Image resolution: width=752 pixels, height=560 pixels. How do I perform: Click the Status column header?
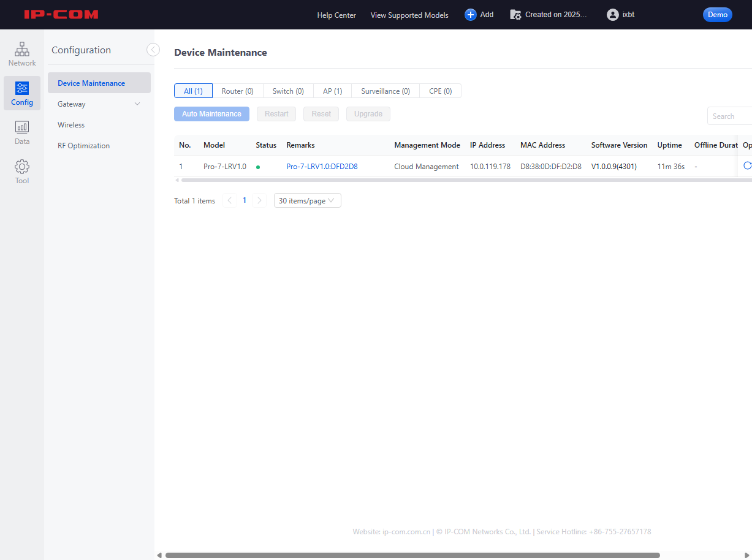(266, 145)
